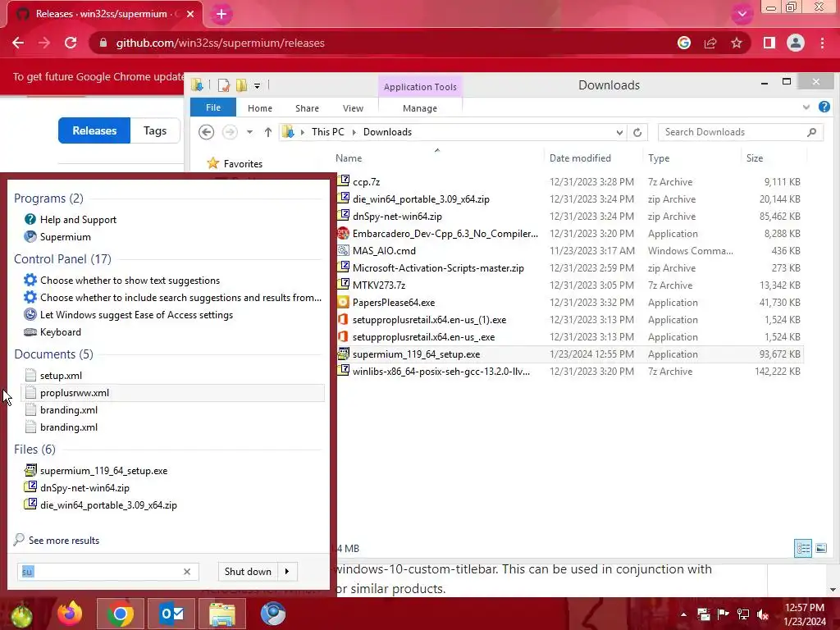Show hidden tray icons arrow
840x630 pixels.
[683, 614]
